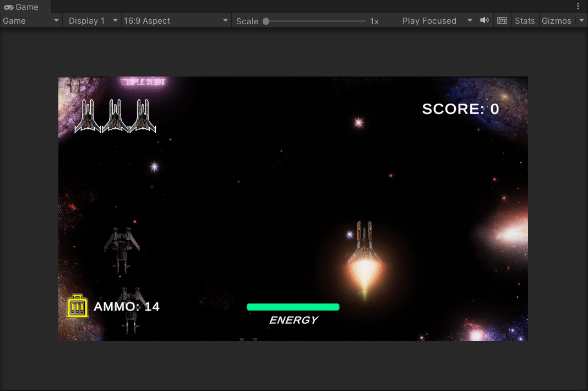This screenshot has width=588, height=391.
Task: Open the 16:9 Aspect ratio dropdown
Action: [175, 20]
